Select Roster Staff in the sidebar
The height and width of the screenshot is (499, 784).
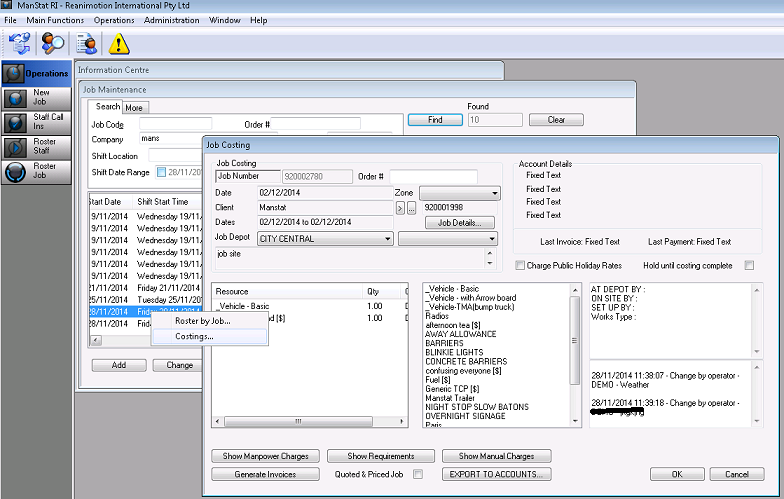click(x=36, y=147)
